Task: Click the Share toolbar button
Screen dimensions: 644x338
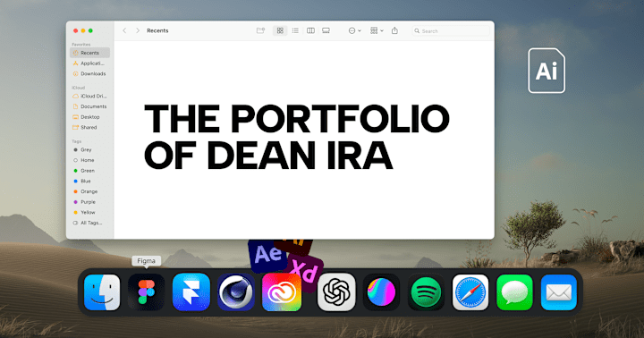Action: 394,30
